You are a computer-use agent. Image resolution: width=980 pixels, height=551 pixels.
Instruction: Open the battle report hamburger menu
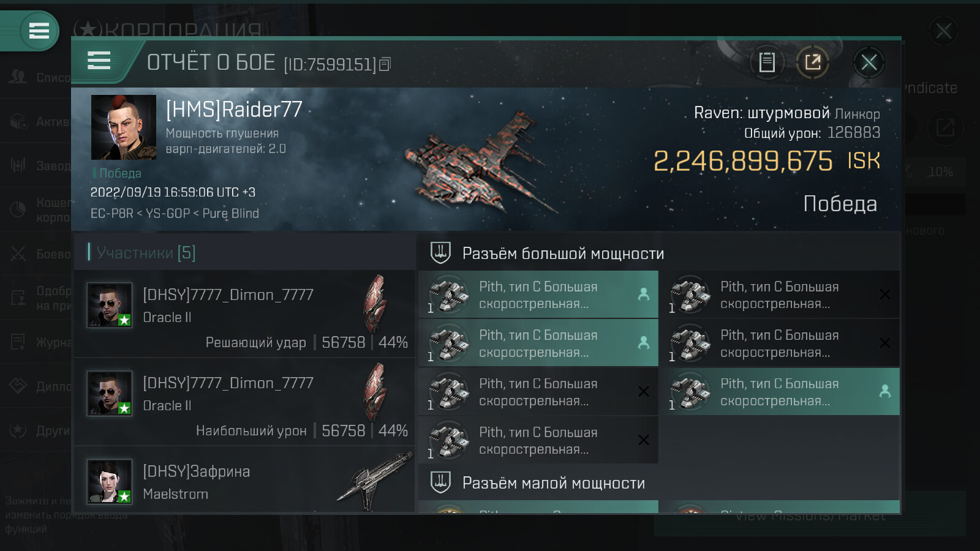[99, 61]
